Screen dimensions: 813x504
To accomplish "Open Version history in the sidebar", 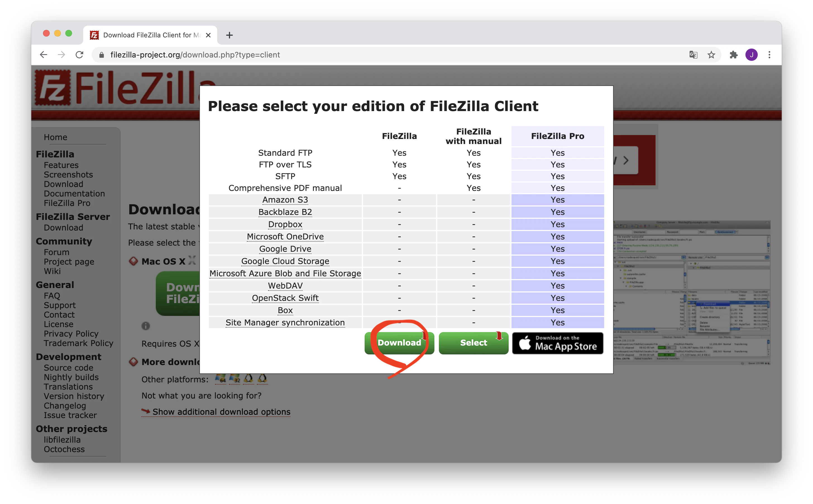I will pos(74,396).
